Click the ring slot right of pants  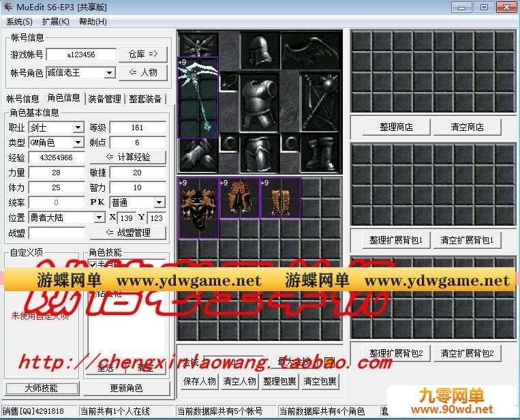tap(290, 143)
